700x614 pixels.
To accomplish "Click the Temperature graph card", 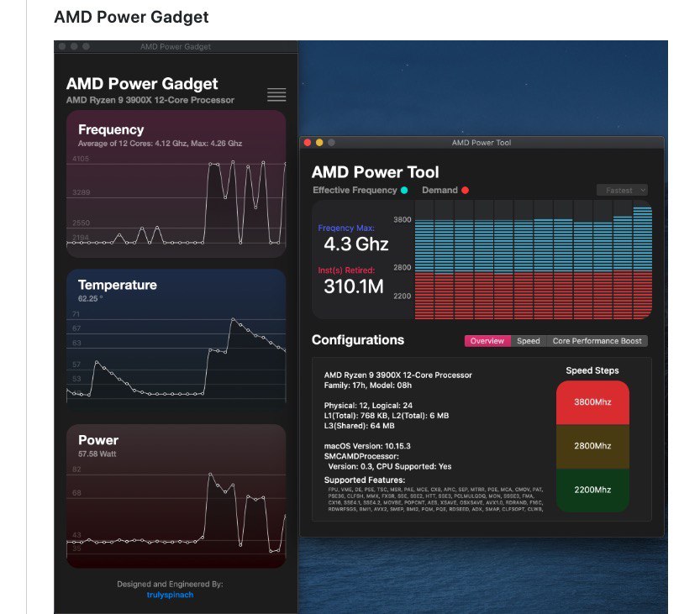I will click(x=176, y=339).
